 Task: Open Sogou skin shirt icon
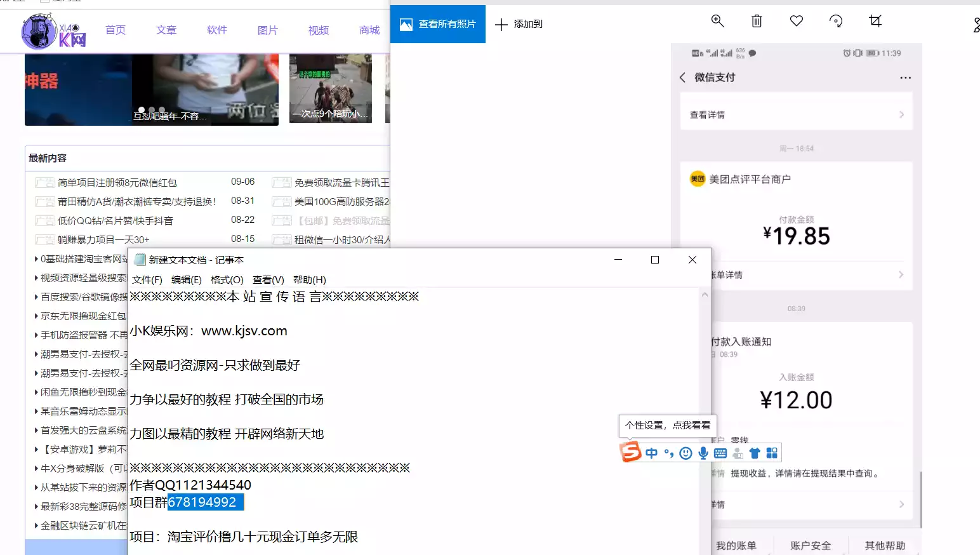755,453
